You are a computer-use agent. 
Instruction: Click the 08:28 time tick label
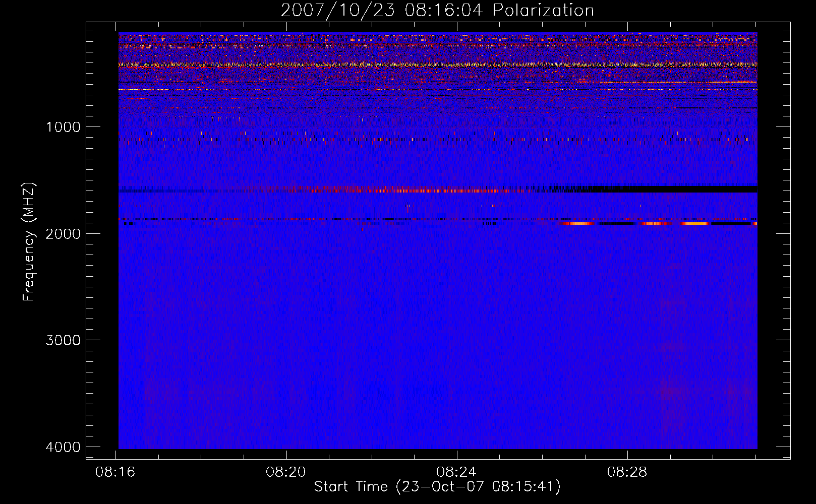pyautogui.click(x=627, y=472)
